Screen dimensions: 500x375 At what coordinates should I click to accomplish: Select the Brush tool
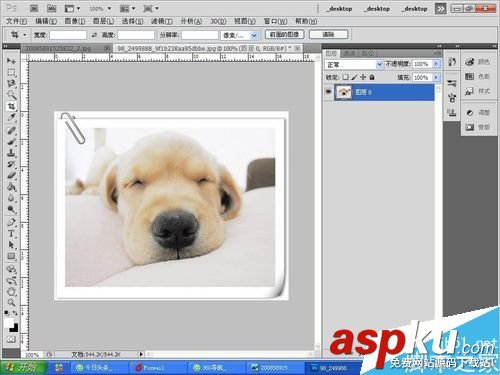pyautogui.click(x=11, y=142)
